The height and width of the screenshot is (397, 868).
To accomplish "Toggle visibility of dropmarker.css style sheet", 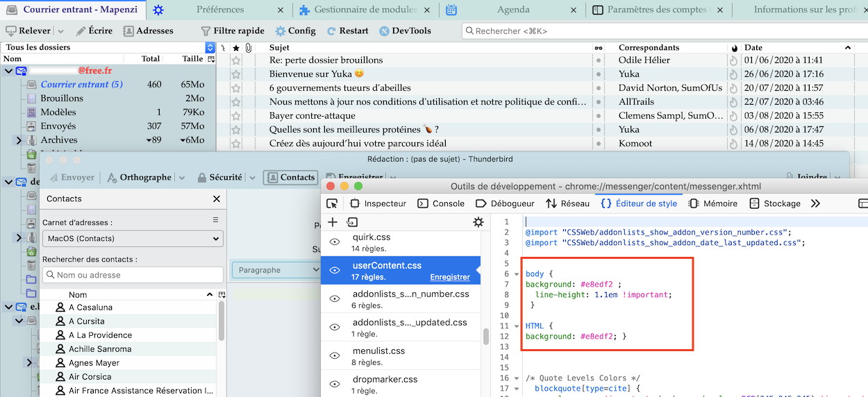I will pos(335,385).
